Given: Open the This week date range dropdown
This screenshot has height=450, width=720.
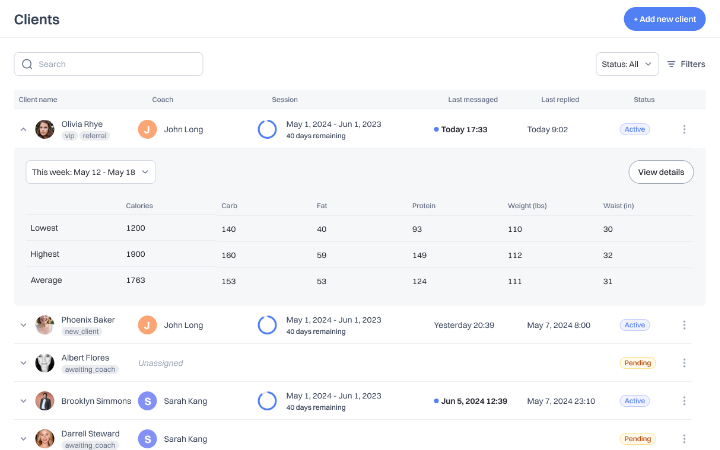Looking at the screenshot, I should click(91, 172).
